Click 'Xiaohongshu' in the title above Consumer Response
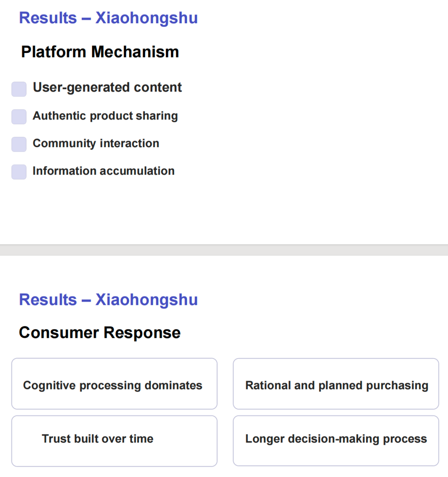 pyautogui.click(x=146, y=300)
